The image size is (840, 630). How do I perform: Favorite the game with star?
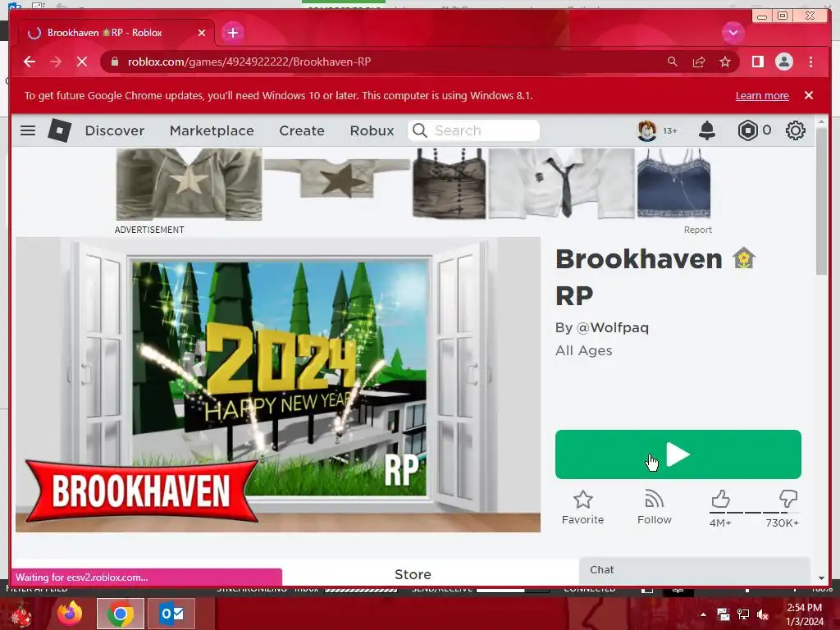(x=583, y=507)
